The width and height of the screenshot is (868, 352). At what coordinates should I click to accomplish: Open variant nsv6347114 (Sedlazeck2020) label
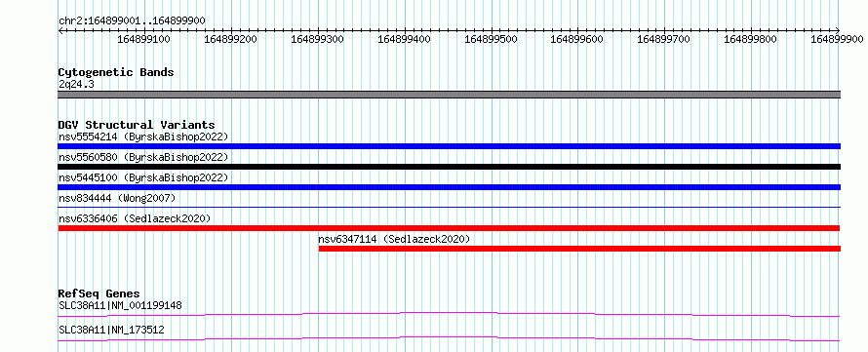[394, 239]
